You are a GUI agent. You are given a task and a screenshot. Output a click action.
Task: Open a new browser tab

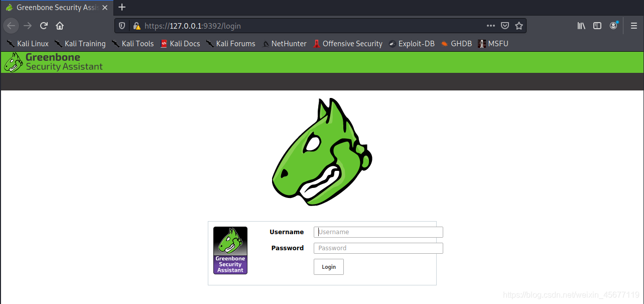[x=122, y=7]
